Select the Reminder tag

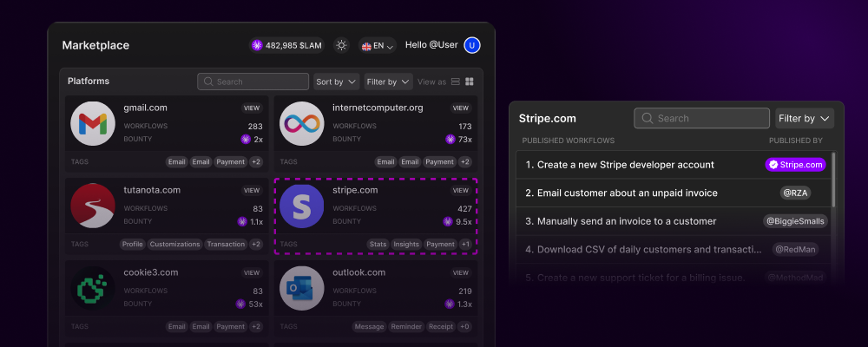coord(406,326)
